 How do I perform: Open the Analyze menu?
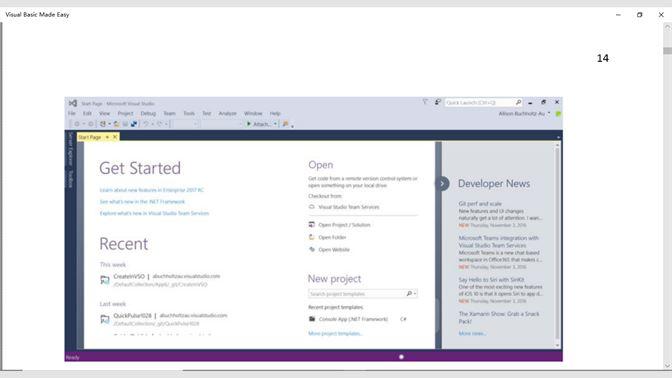227,113
